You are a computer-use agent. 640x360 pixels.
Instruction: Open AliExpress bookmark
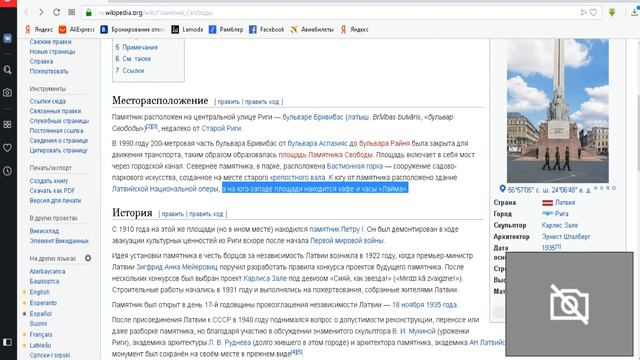coord(76,29)
